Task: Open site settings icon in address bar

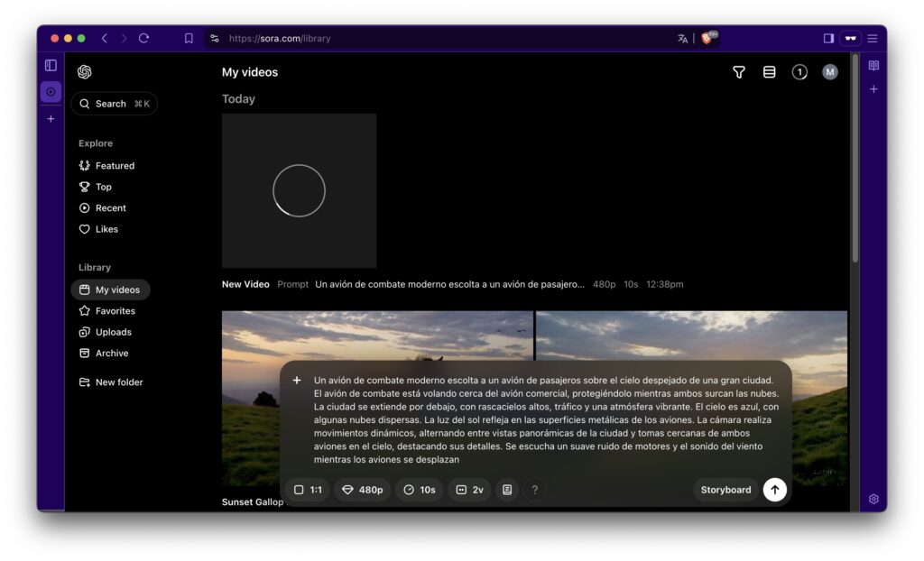Action: click(x=215, y=38)
